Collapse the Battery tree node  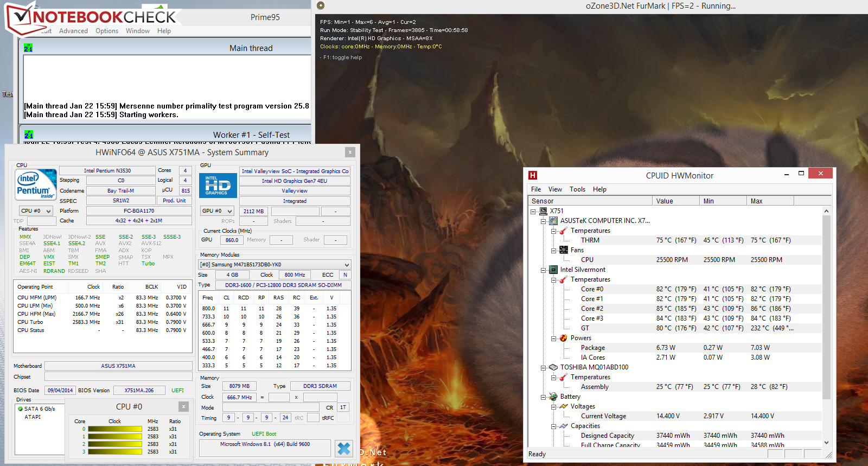[x=543, y=397]
